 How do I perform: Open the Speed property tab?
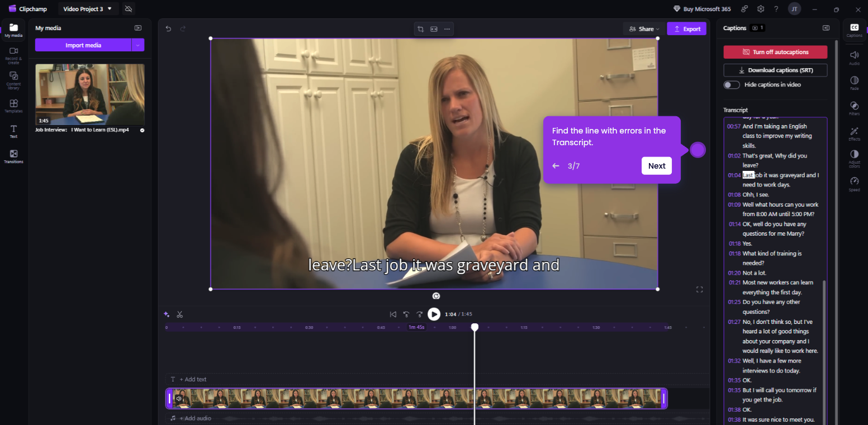click(x=854, y=184)
